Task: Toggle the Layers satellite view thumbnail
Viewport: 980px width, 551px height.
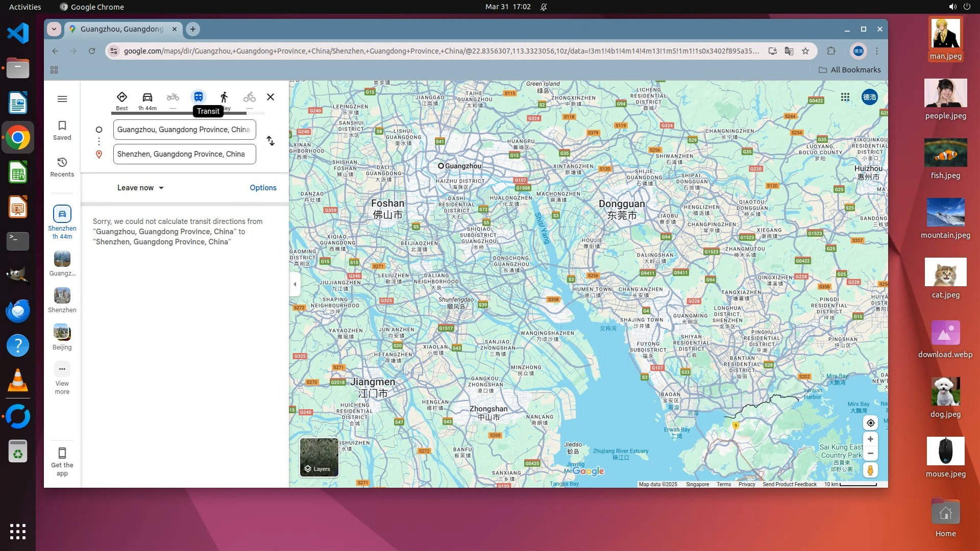Action: (319, 457)
